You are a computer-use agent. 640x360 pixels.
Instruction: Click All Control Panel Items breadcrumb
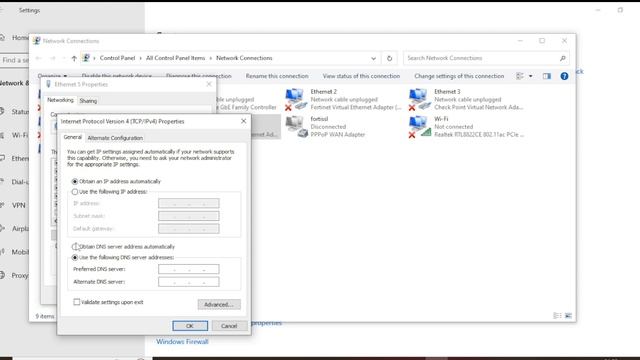pyautogui.click(x=176, y=58)
